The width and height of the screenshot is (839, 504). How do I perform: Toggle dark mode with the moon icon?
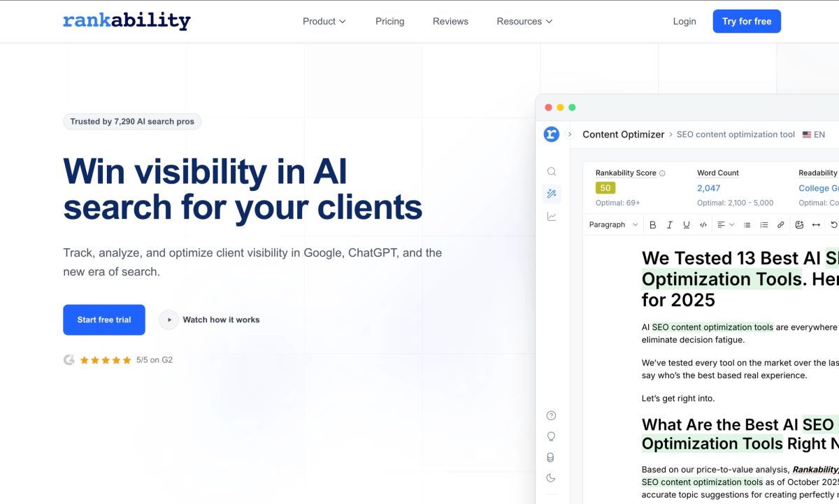point(551,478)
